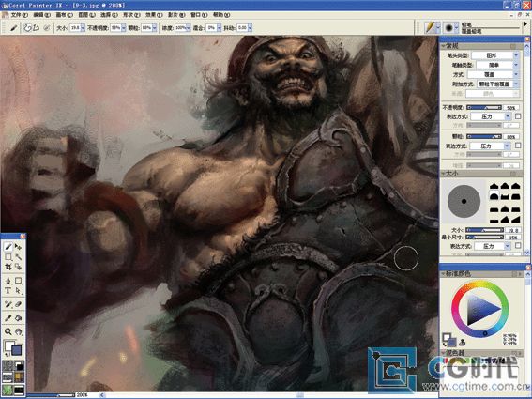Open the 附加方式 subcategory dropdown
The height and width of the screenshot is (399, 532).
[x=498, y=84]
